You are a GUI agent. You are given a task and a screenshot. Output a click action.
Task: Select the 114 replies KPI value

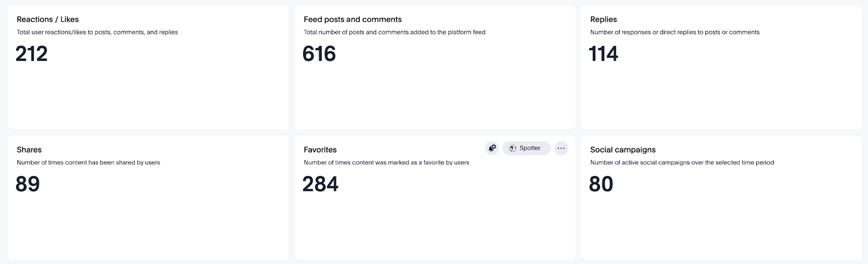603,54
